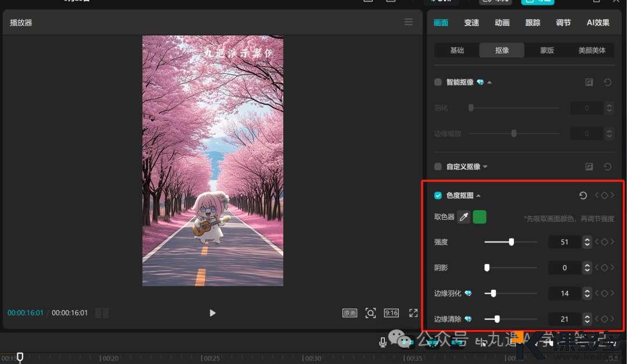Open the 9:16 aspect ratio selector

391,313
